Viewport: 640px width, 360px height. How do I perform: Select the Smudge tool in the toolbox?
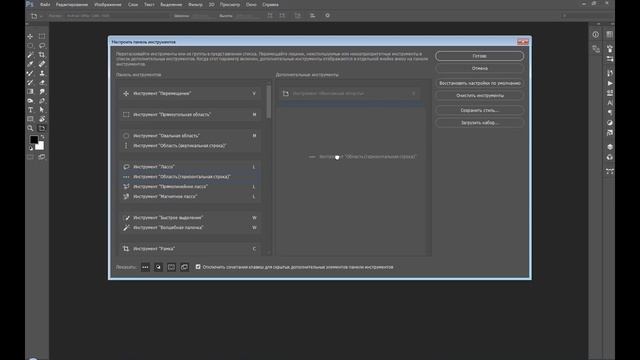click(x=42, y=91)
